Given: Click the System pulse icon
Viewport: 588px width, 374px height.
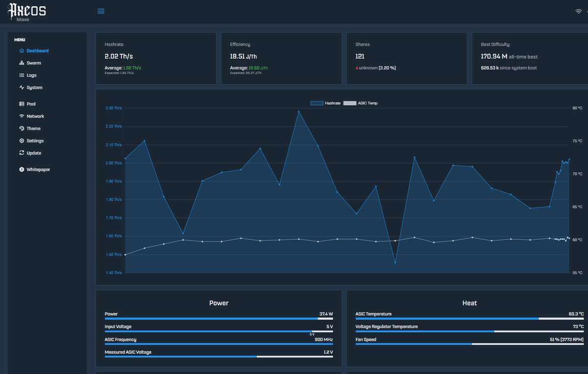Looking at the screenshot, I should (x=22, y=87).
